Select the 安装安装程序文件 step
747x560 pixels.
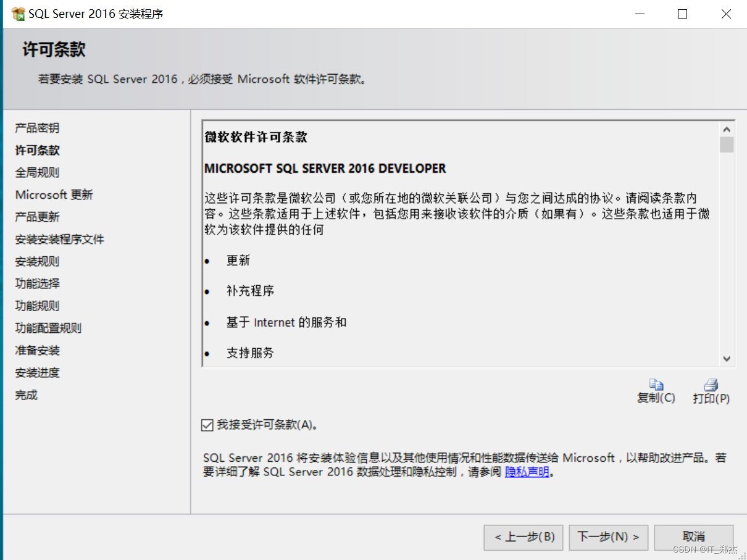point(59,240)
